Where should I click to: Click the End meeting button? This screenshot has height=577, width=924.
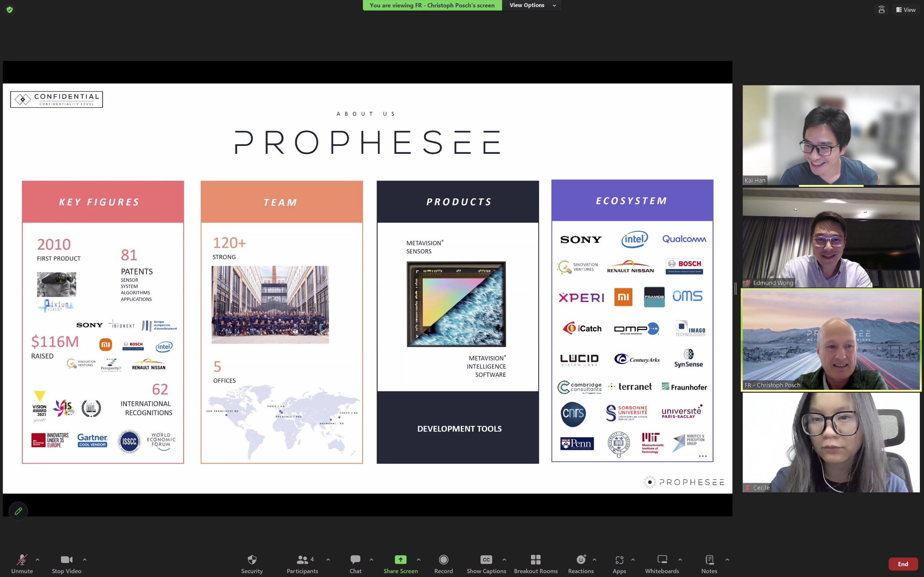[903, 564]
